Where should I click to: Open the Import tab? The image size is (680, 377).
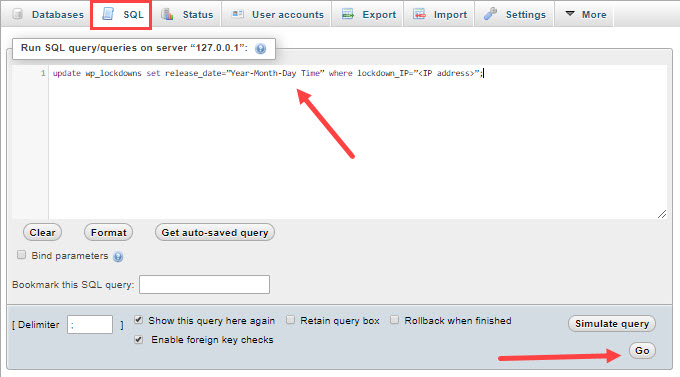[x=440, y=14]
